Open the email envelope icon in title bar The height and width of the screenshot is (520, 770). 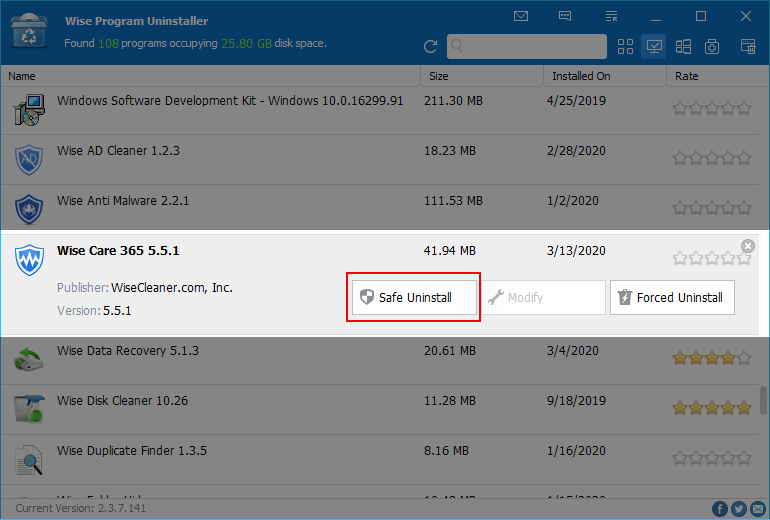(x=521, y=16)
